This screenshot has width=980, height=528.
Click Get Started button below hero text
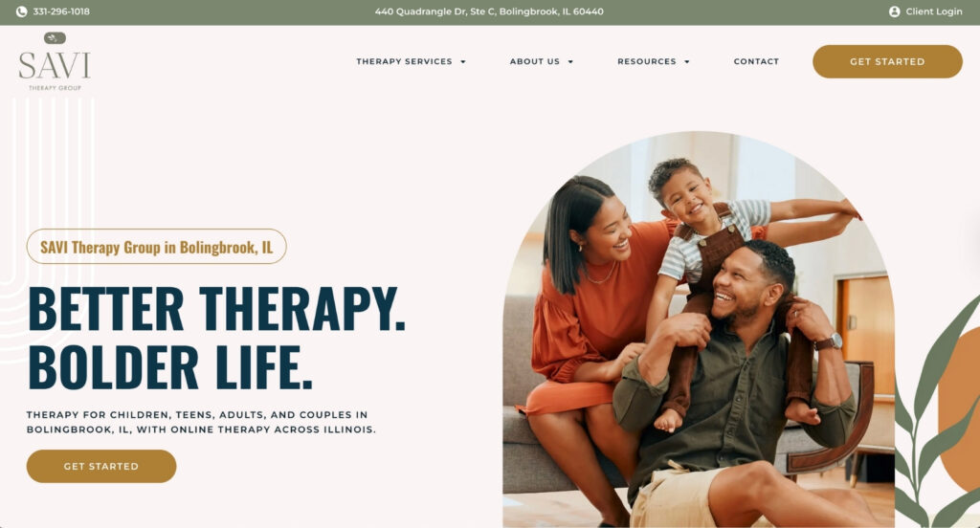(101, 466)
